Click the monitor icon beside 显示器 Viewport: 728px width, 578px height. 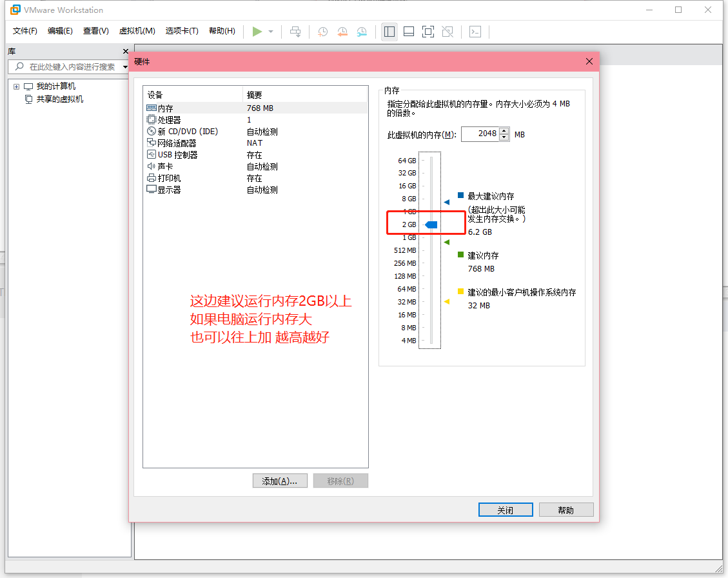click(x=152, y=189)
